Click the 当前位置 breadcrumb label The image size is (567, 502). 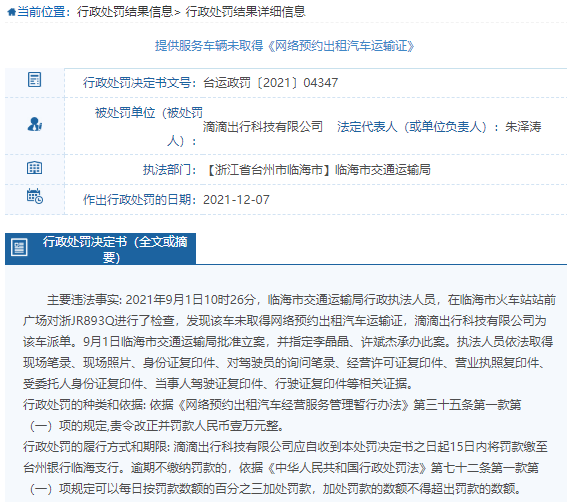[x=41, y=12]
